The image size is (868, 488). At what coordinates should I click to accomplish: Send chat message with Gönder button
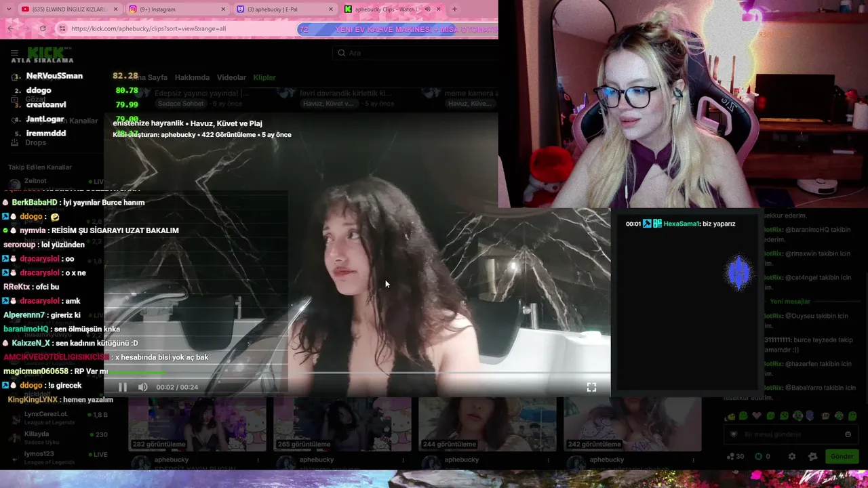842,456
